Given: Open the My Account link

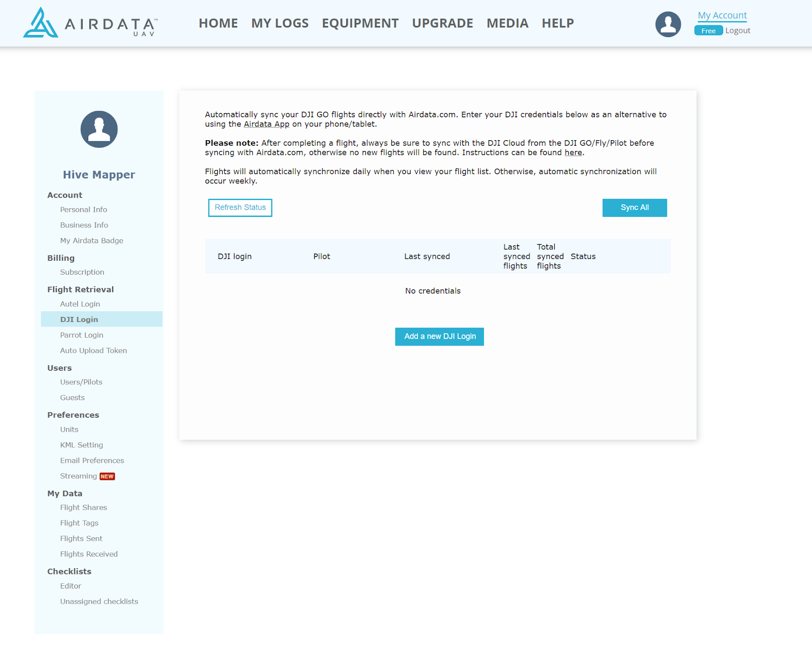Looking at the screenshot, I should 722,16.
